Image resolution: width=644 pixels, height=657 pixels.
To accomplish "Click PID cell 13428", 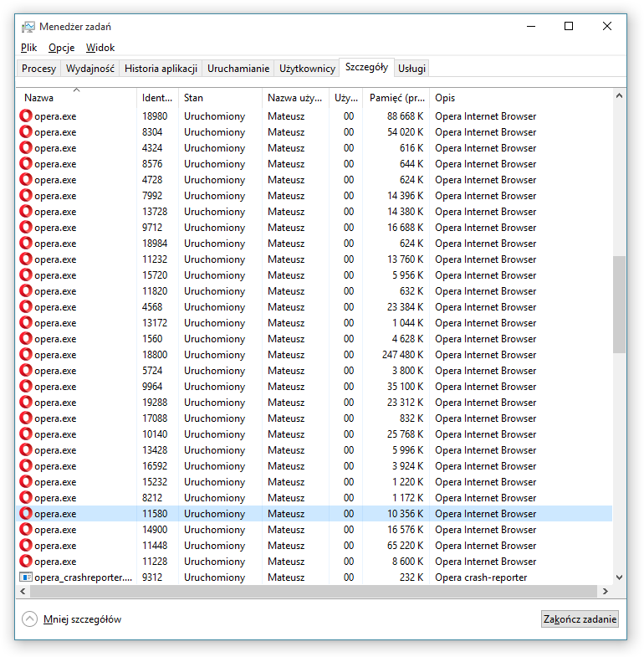I will 155,449.
